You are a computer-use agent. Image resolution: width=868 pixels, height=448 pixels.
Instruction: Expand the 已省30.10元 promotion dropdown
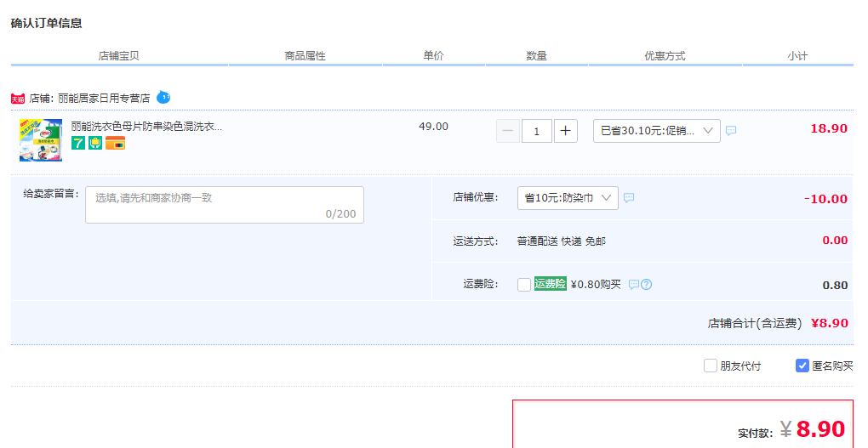coord(657,131)
